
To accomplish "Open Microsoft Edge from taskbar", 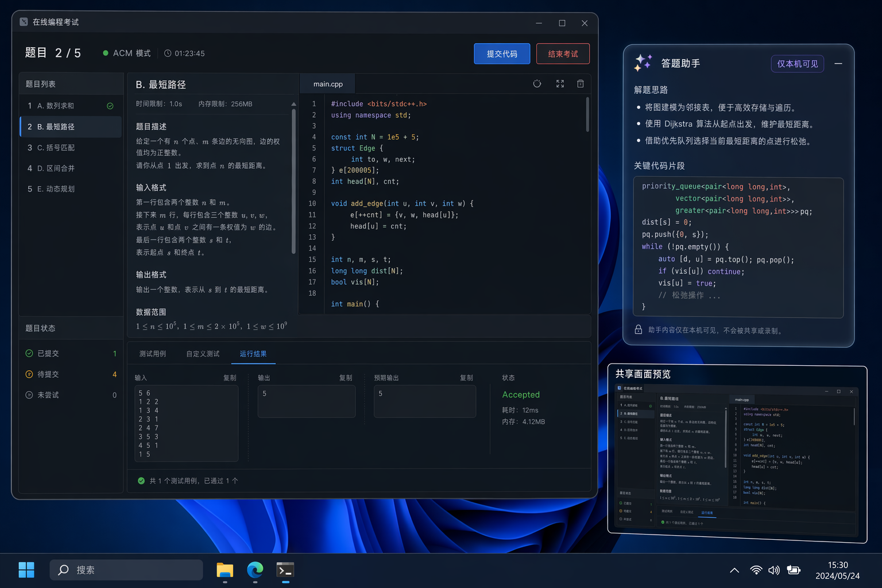I will [255, 570].
